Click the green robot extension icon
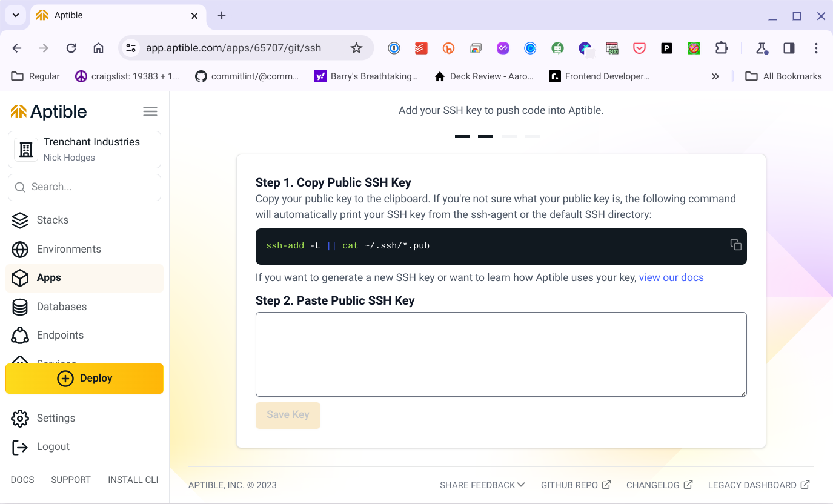This screenshot has width=833, height=504. click(x=557, y=48)
